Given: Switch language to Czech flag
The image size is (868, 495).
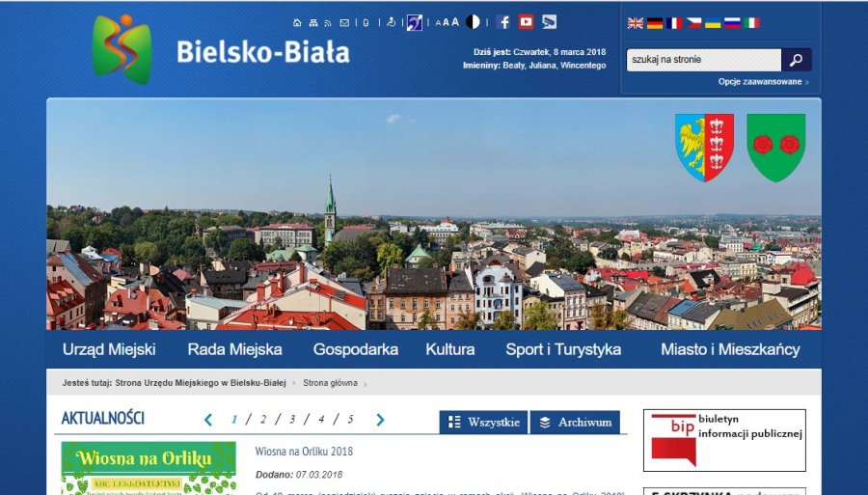Looking at the screenshot, I should coord(693,23).
